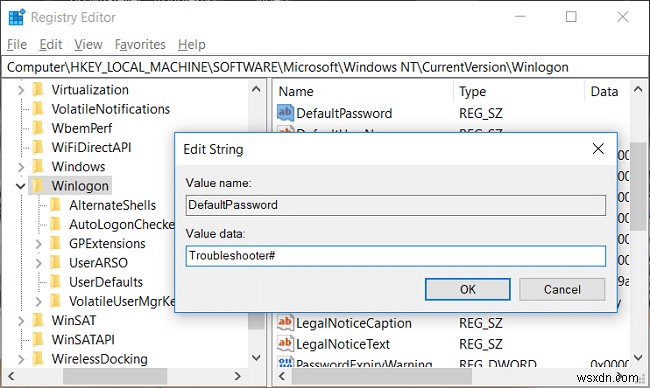Click the Winlogon folder icon
This screenshot has height=388, width=650.
click(38, 185)
